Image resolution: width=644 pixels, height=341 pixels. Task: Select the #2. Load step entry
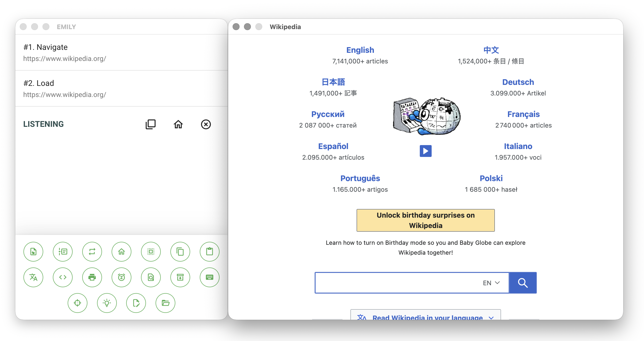pos(121,88)
